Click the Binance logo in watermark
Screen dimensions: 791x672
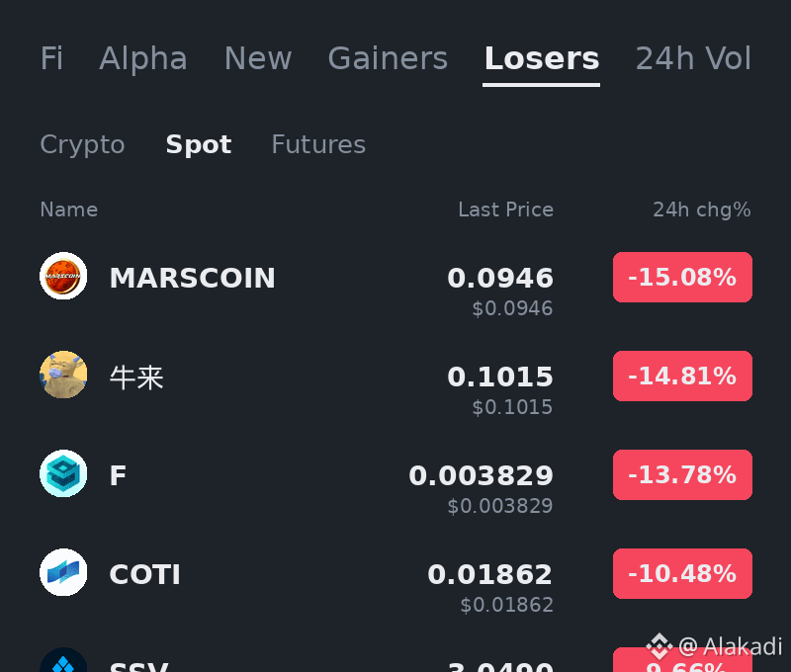tap(659, 646)
